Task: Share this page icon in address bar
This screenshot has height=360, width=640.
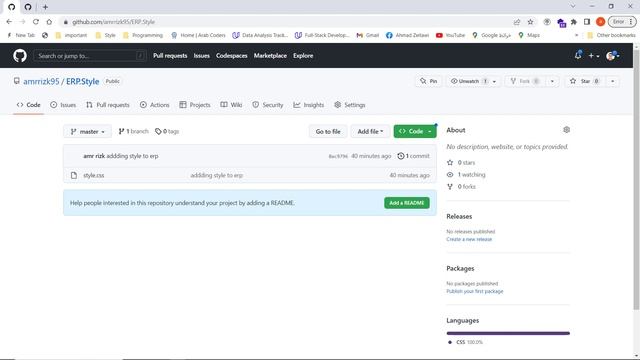Action: tap(517, 22)
